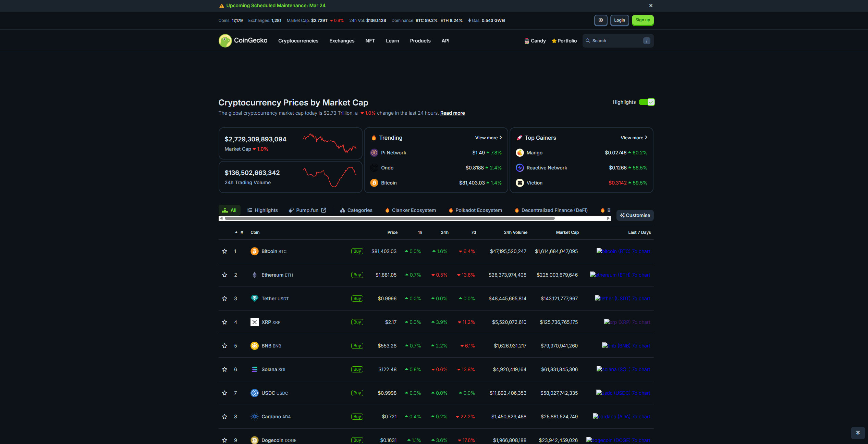The width and height of the screenshot is (868, 444).
Task: Click the scroll-to-top arrow icon
Action: pos(858,433)
